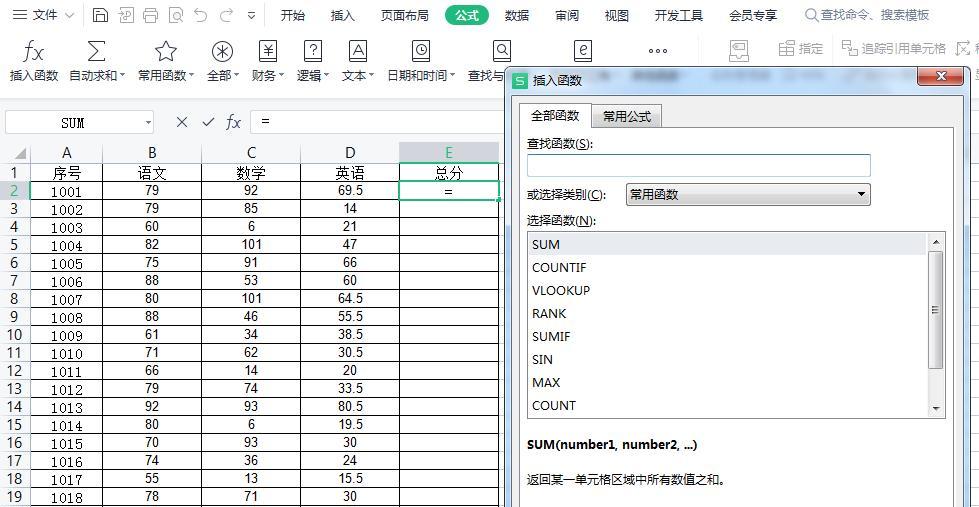Click the name manager icon in the ribbon
This screenshot has width=979, height=507.
739,51
